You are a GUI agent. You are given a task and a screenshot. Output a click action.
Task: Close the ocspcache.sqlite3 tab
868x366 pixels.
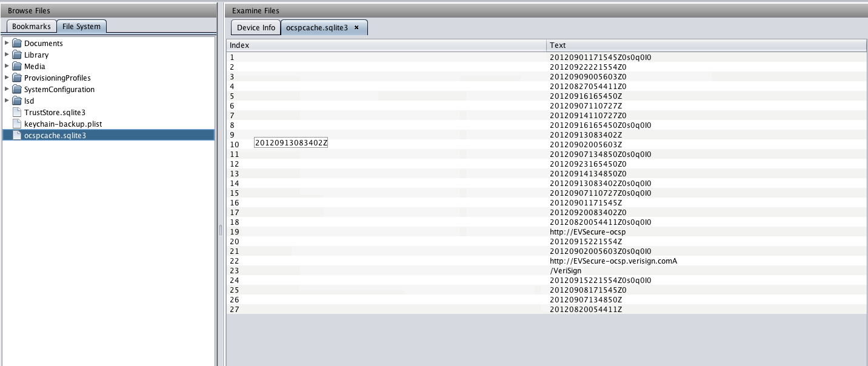pos(356,27)
